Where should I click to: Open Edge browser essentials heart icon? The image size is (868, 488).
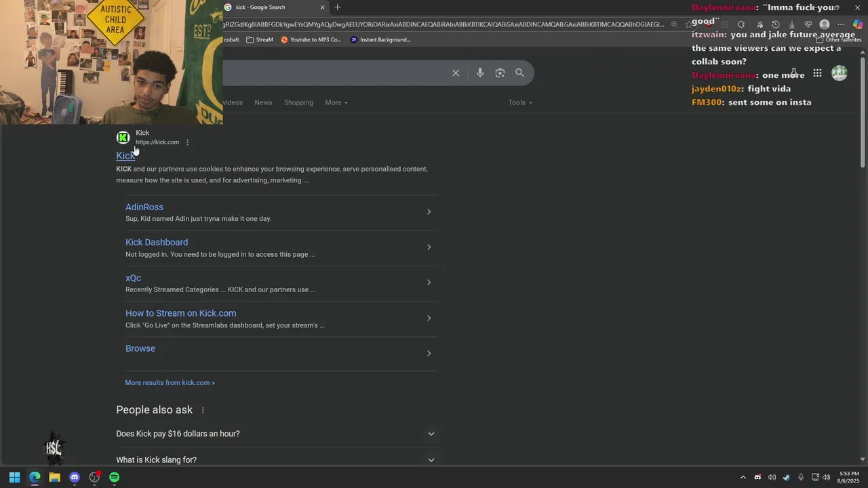[x=808, y=24]
